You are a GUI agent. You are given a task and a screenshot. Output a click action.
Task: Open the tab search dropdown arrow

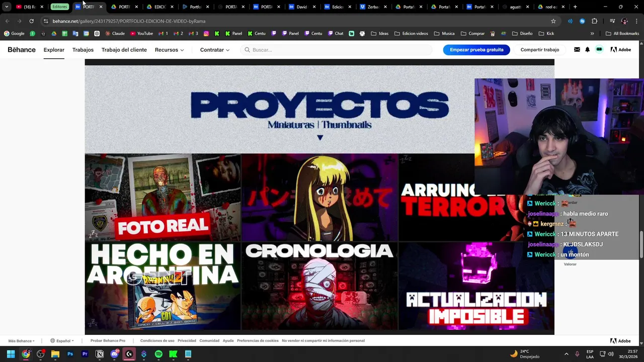pos(6,7)
